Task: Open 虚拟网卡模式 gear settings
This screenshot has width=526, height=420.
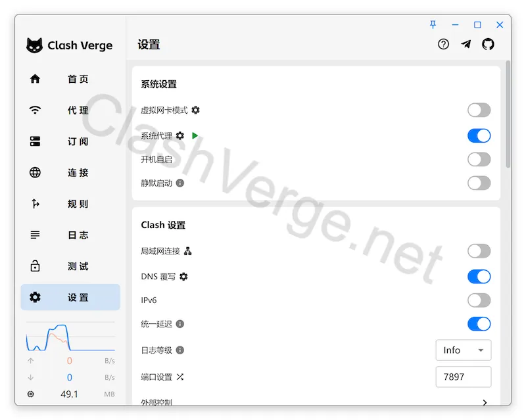Action: pyautogui.click(x=195, y=110)
